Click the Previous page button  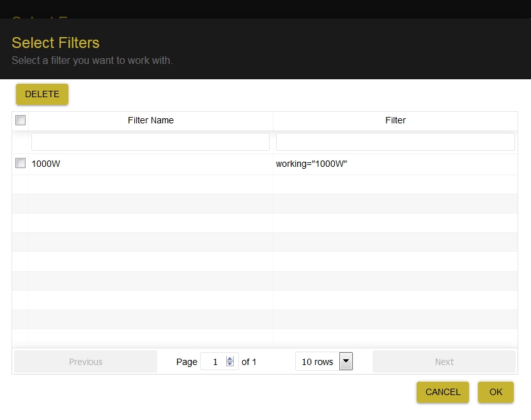coord(86,362)
